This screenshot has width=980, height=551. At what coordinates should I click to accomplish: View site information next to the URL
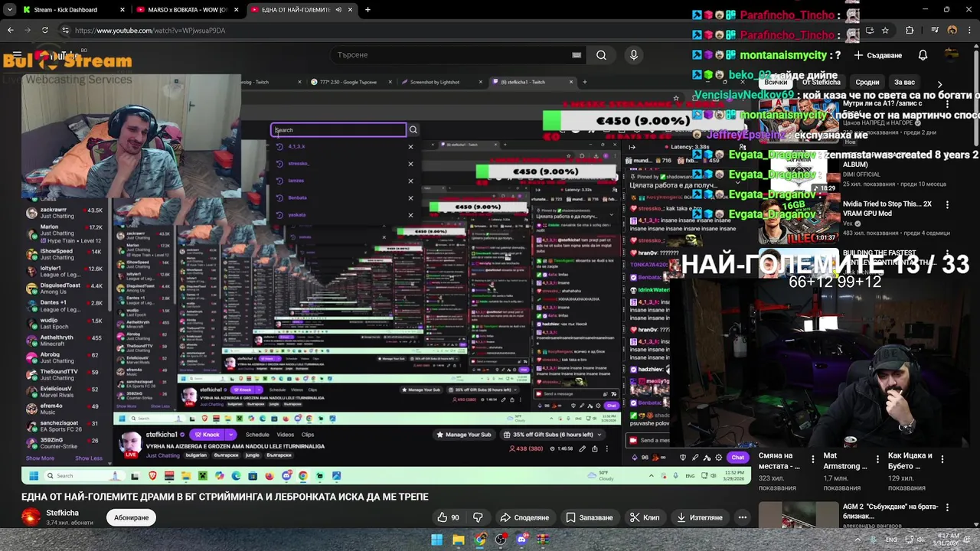point(65,31)
